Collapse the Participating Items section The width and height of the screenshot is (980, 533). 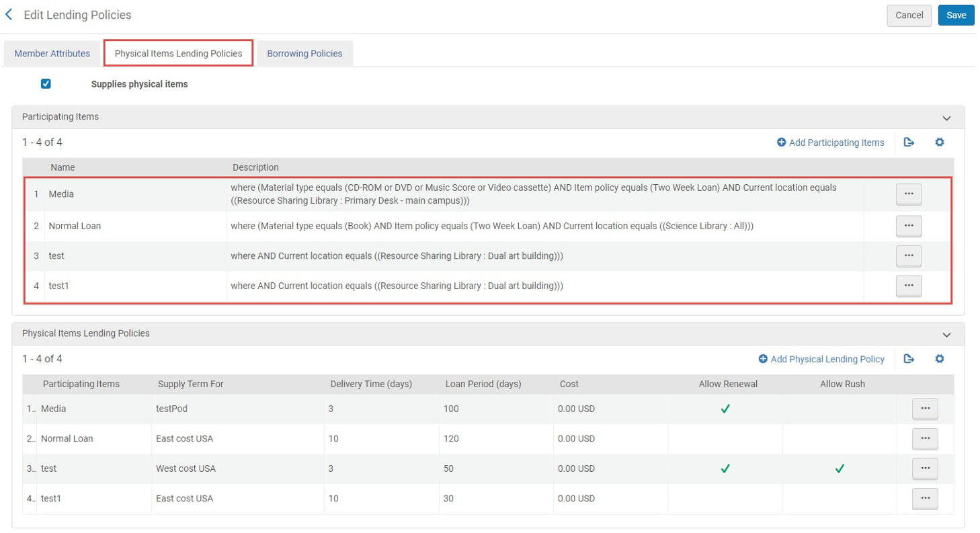[x=946, y=118]
